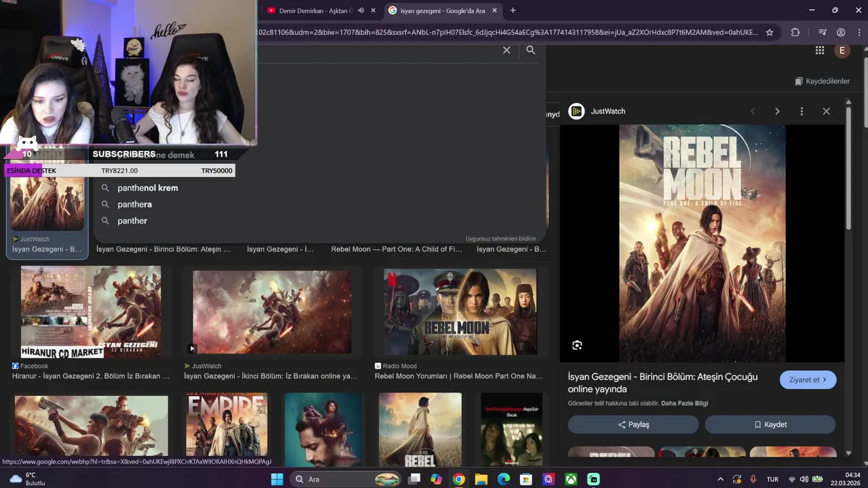Click Hiranur - İsyan Gezegeni 2. Bölüm caption
The width and height of the screenshot is (868, 488).
click(x=91, y=375)
